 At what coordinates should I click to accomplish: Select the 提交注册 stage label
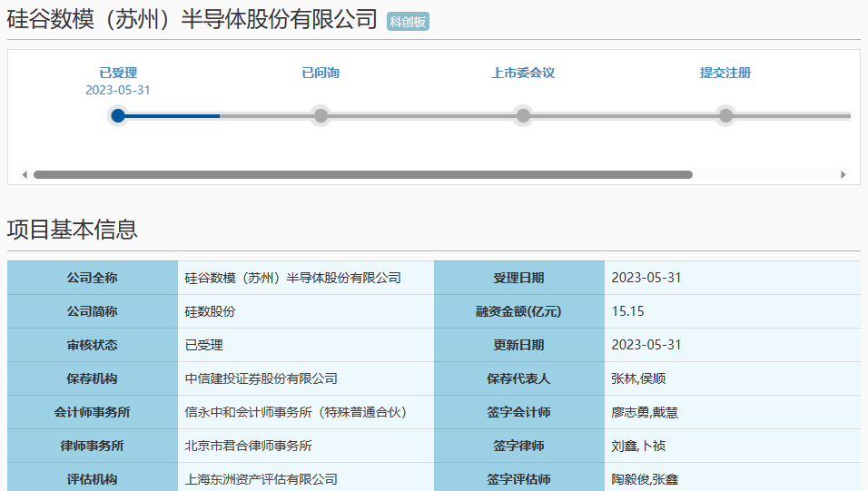tap(725, 73)
